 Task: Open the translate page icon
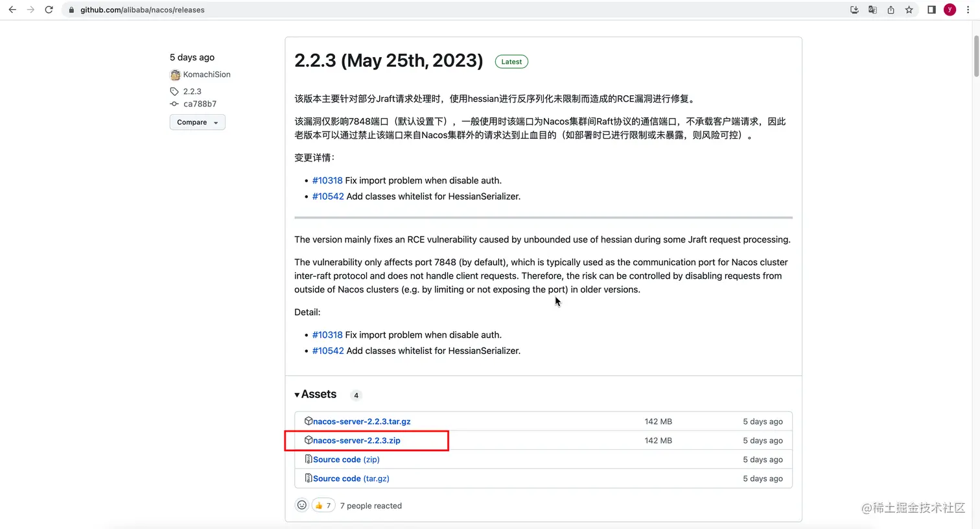[872, 10]
